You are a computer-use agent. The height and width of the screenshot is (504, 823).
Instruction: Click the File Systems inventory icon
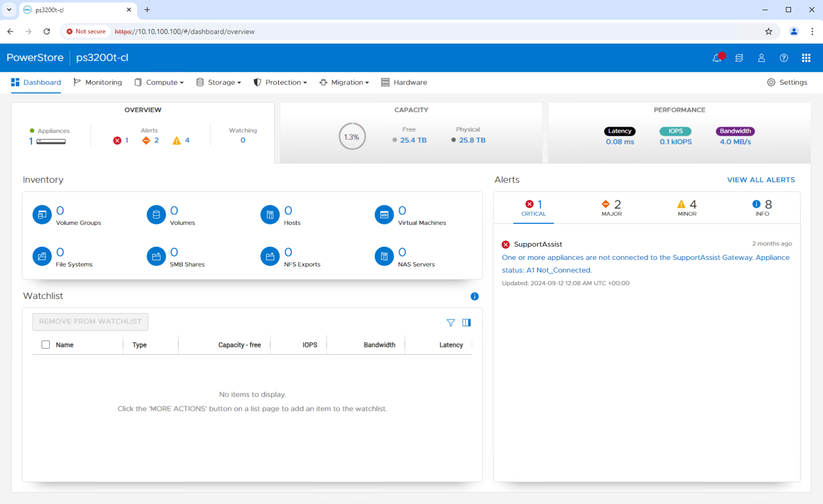click(42, 256)
